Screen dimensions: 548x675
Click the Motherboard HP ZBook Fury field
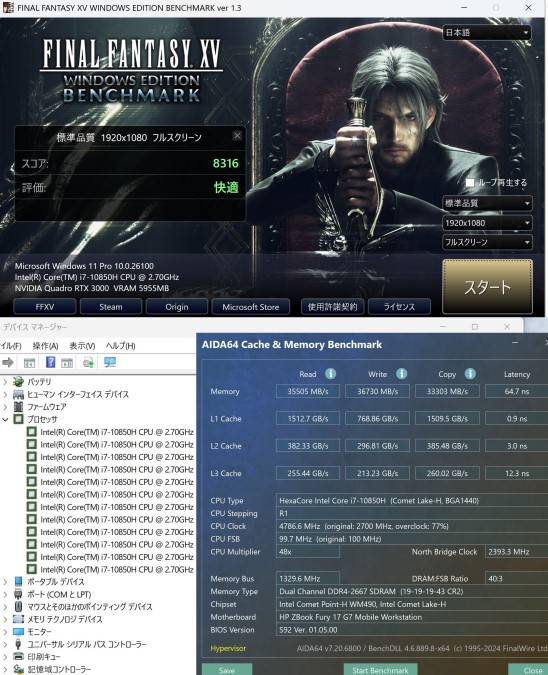[412, 617]
